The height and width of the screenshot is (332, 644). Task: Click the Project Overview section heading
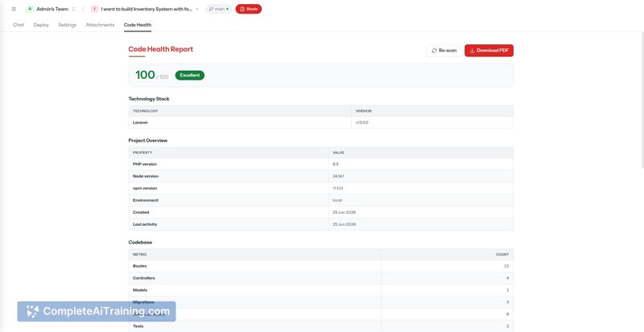click(148, 141)
